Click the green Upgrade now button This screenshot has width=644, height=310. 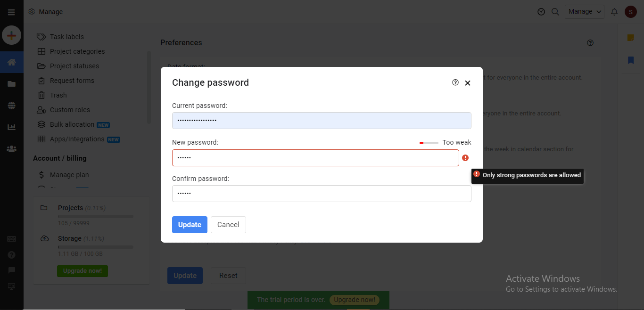point(82,271)
